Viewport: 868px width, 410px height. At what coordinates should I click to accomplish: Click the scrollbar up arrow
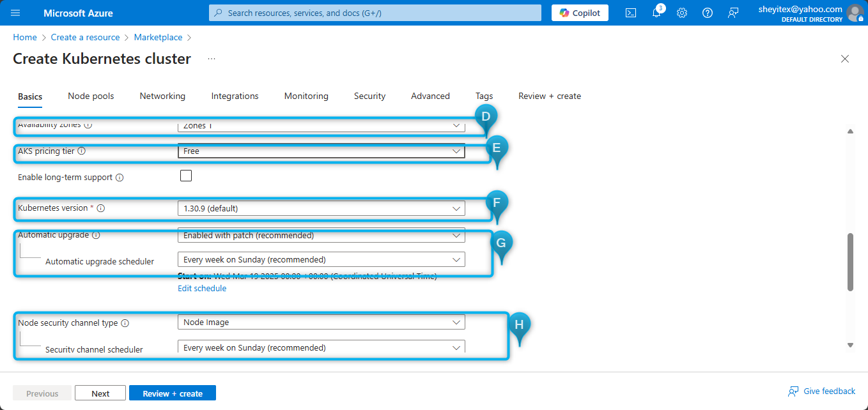coord(850,131)
